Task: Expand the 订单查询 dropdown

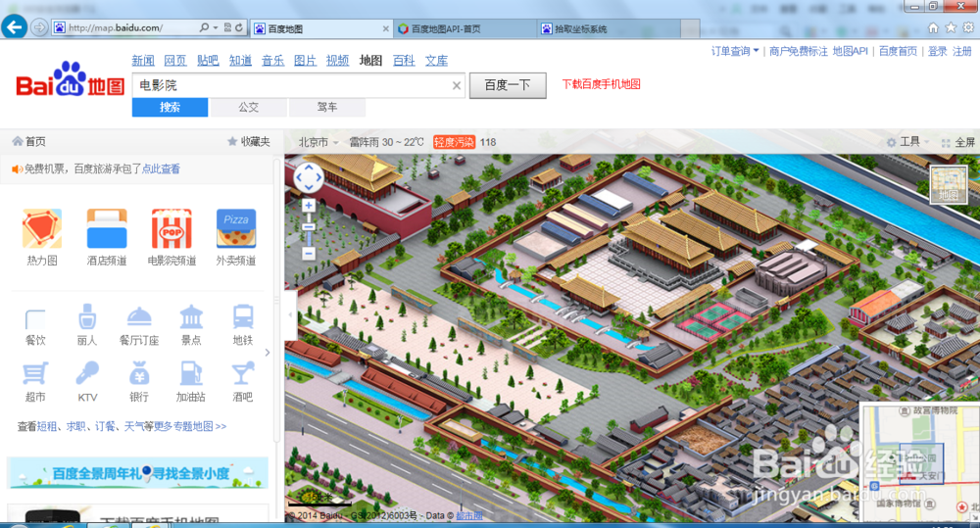Action: [734, 51]
